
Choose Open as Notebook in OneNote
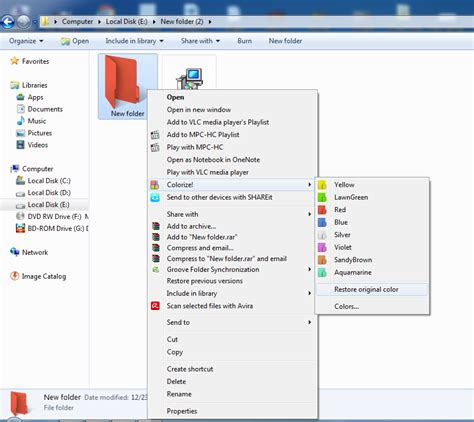click(213, 160)
